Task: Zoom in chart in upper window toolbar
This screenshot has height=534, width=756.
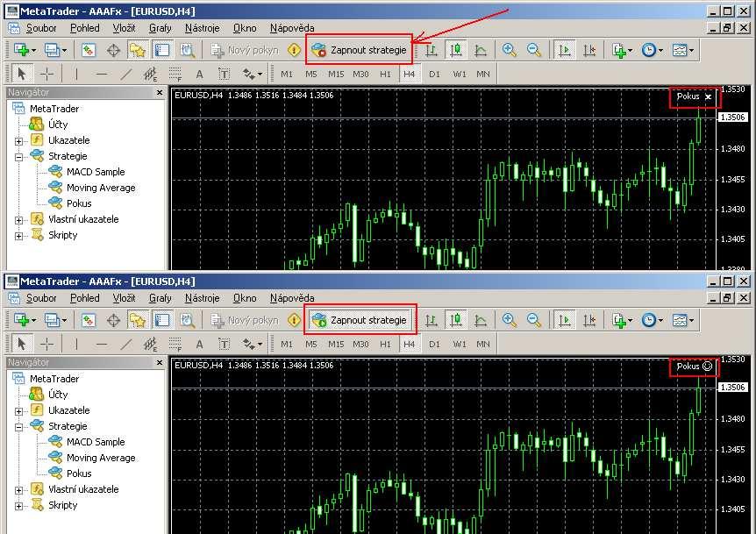Action: [510, 50]
